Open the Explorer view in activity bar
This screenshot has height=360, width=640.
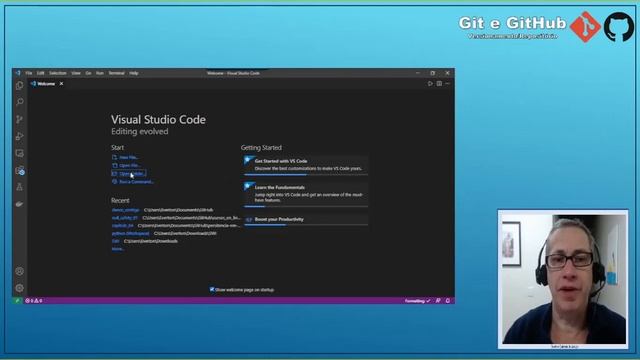point(19,86)
